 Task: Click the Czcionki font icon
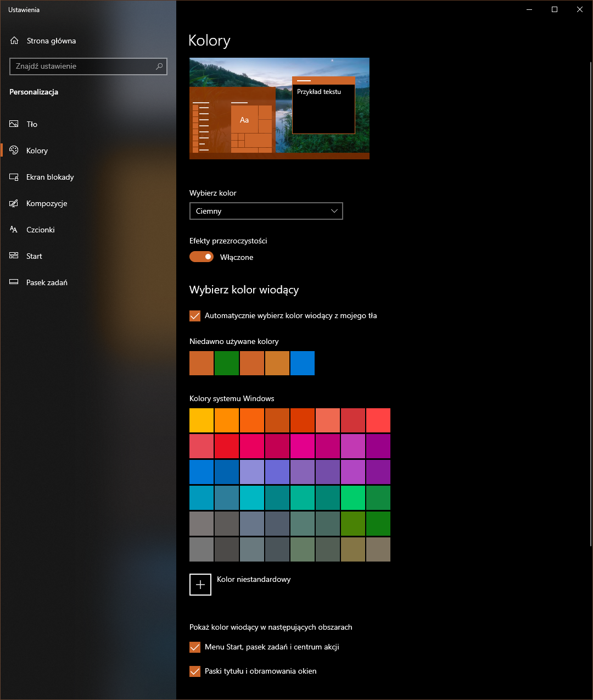pos(14,230)
